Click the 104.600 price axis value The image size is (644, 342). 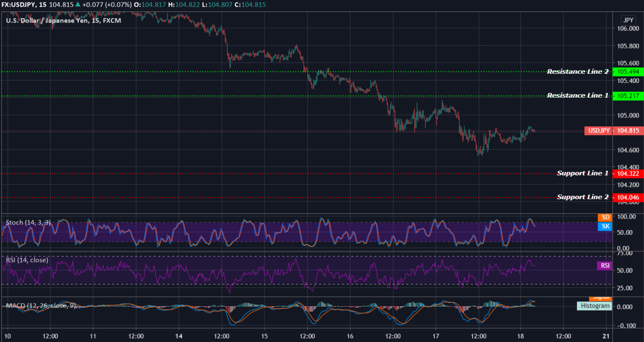pyautogui.click(x=628, y=150)
